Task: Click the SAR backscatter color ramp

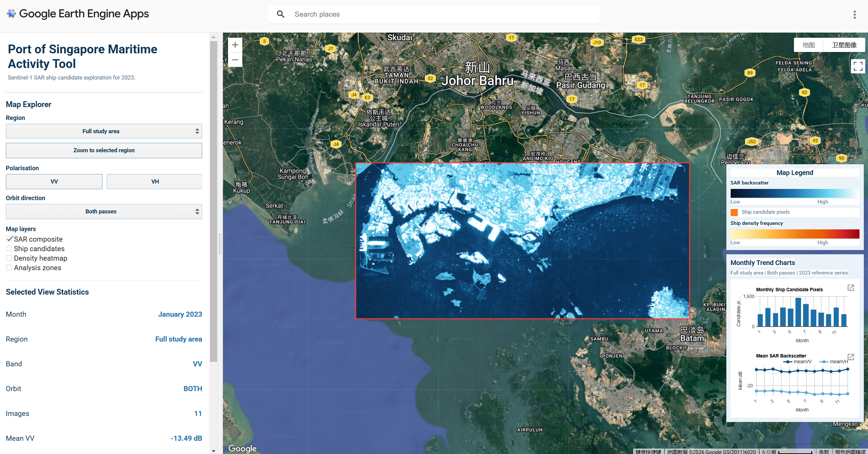Action: tap(795, 193)
